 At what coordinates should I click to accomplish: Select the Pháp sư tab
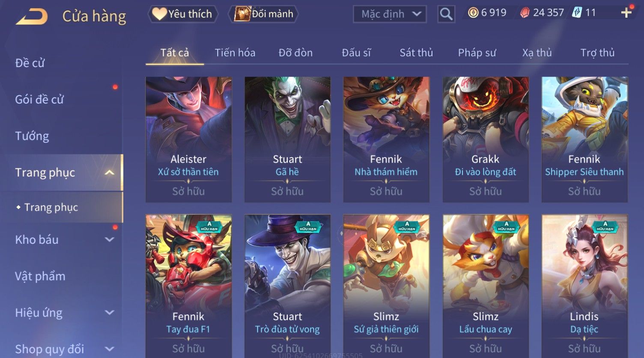coord(477,53)
